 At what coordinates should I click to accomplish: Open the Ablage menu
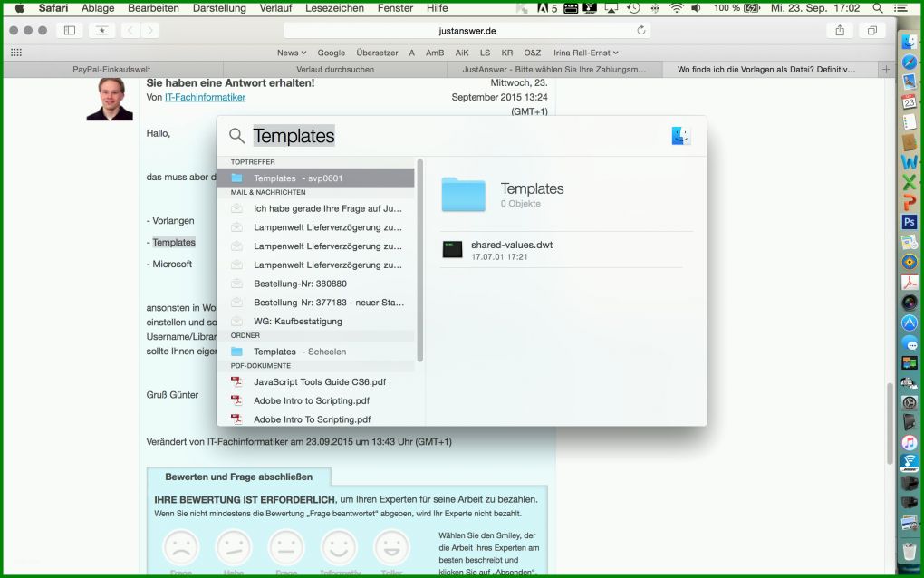click(x=98, y=8)
